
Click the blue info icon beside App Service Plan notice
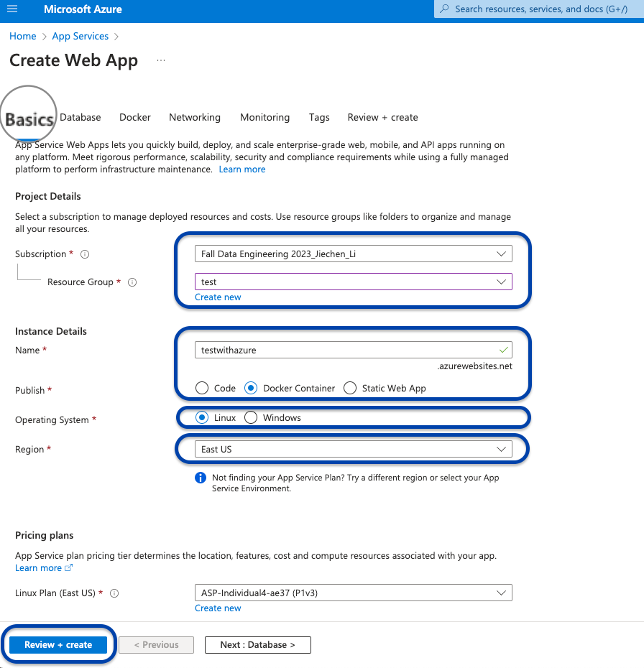[201, 478]
